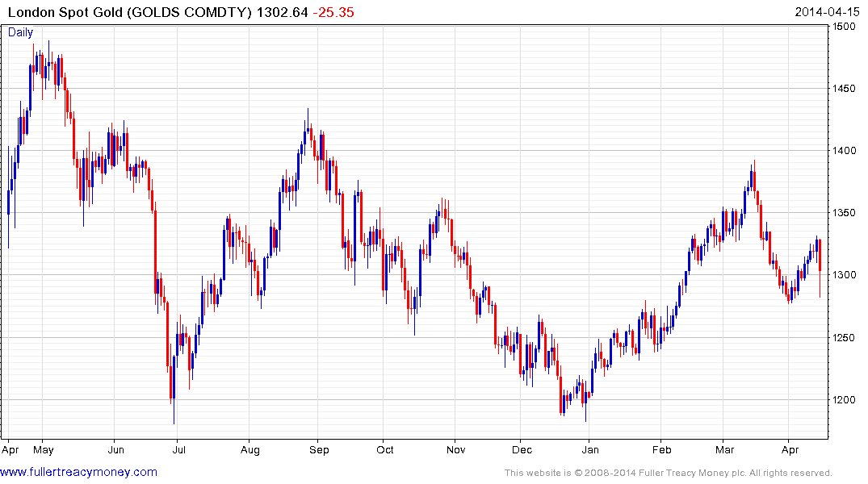Screen dimensions: 868x484
Task: Click the 1350 price axis label
Action: click(845, 213)
